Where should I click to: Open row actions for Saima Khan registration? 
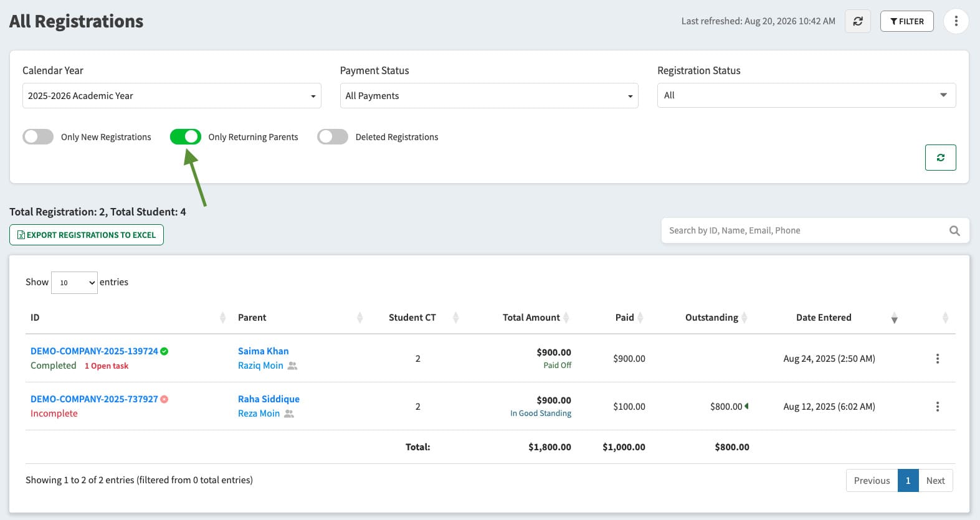937,359
